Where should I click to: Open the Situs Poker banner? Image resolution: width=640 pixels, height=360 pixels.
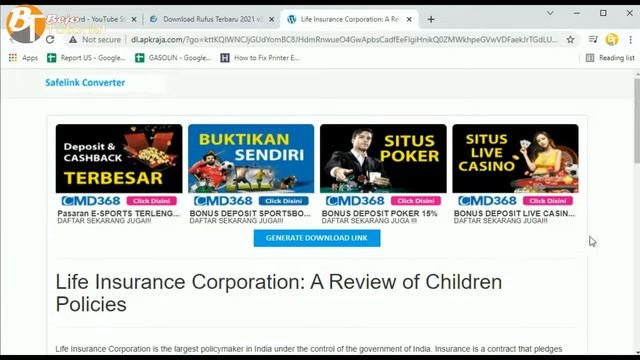(x=383, y=158)
